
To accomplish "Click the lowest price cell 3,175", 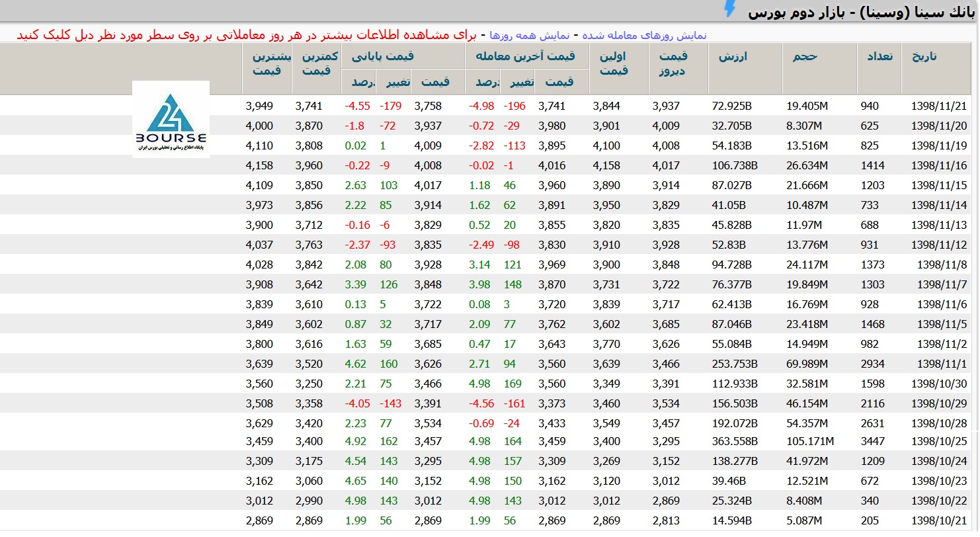I will pos(309,461).
